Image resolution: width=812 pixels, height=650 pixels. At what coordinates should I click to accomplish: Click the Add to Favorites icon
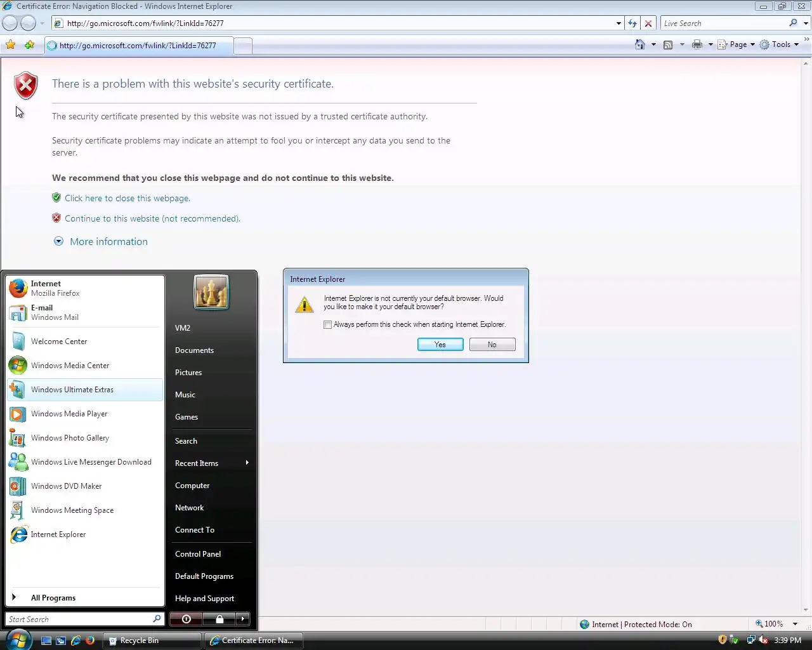[29, 44]
